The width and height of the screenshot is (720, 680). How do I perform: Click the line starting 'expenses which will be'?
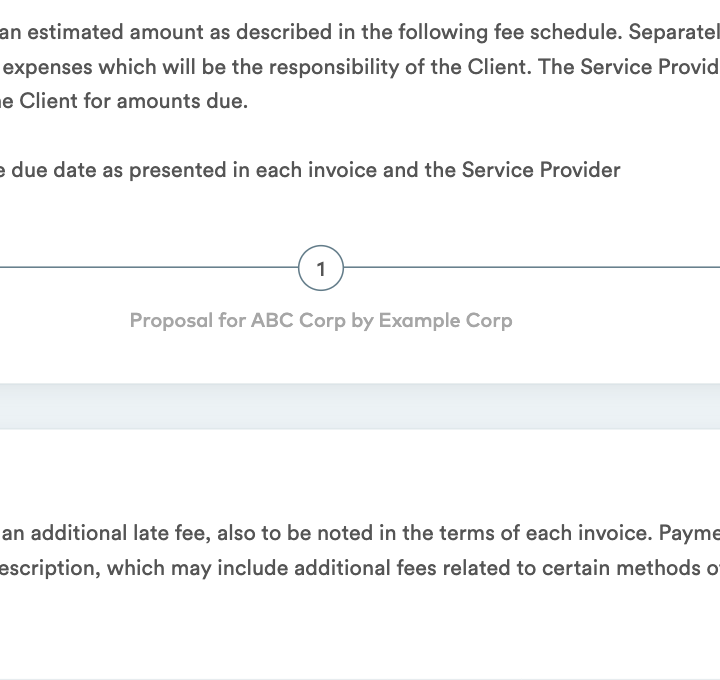click(360, 67)
